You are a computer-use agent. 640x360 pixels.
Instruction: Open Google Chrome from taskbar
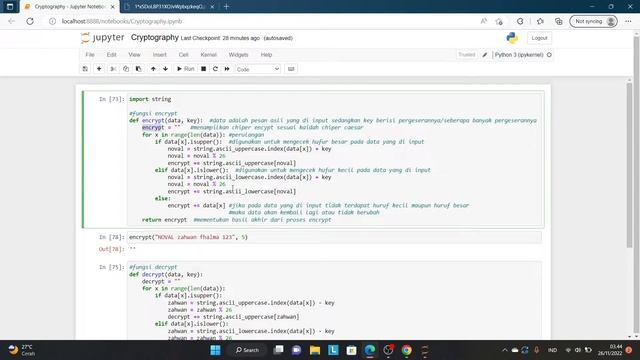407,350
